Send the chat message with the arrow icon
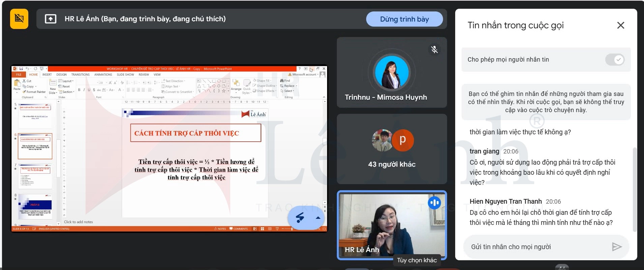The width and height of the screenshot is (644, 270). [616, 247]
